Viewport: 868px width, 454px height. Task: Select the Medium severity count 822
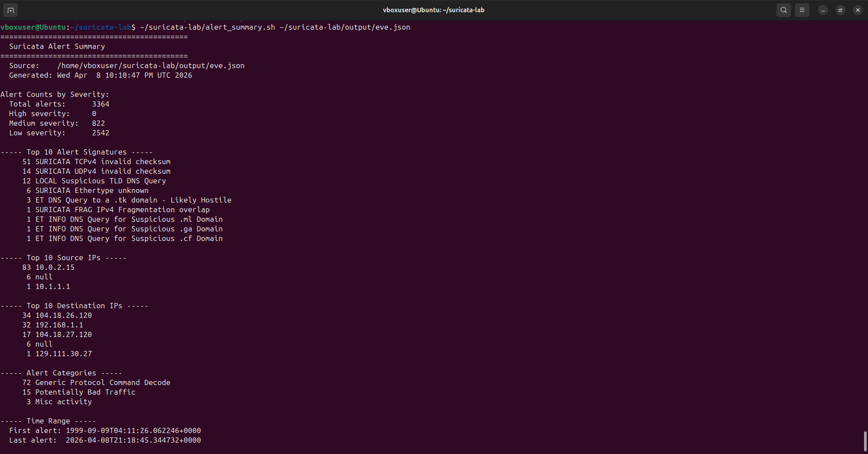pyautogui.click(x=98, y=123)
